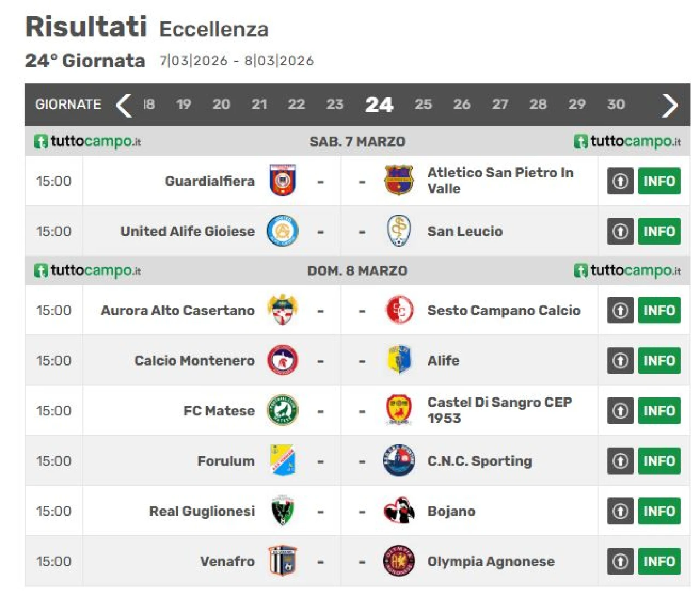Click the circular arrow icon for Forulum match
The image size is (700, 596).
pos(620,461)
